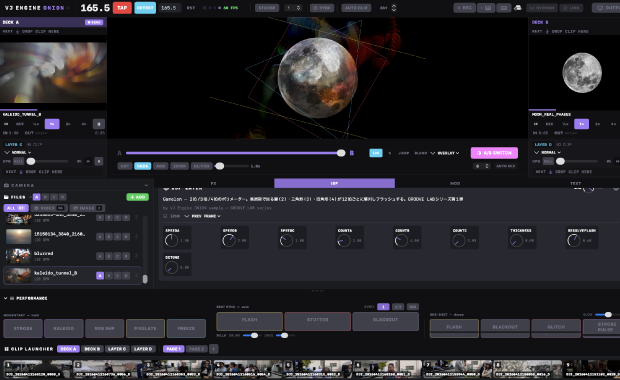Select the CUT transition mode
The width and height of the screenshot is (620, 380).
[x=125, y=166]
